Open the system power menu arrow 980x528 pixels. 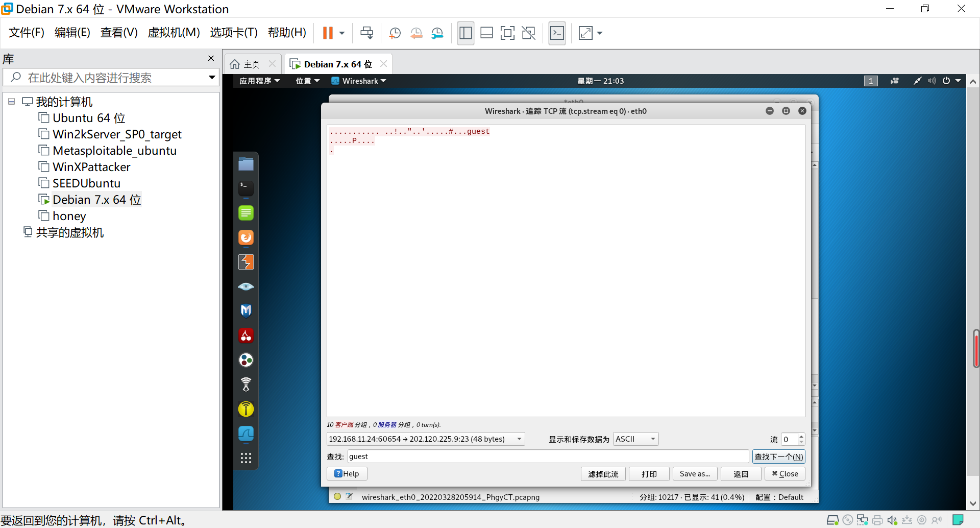point(958,81)
